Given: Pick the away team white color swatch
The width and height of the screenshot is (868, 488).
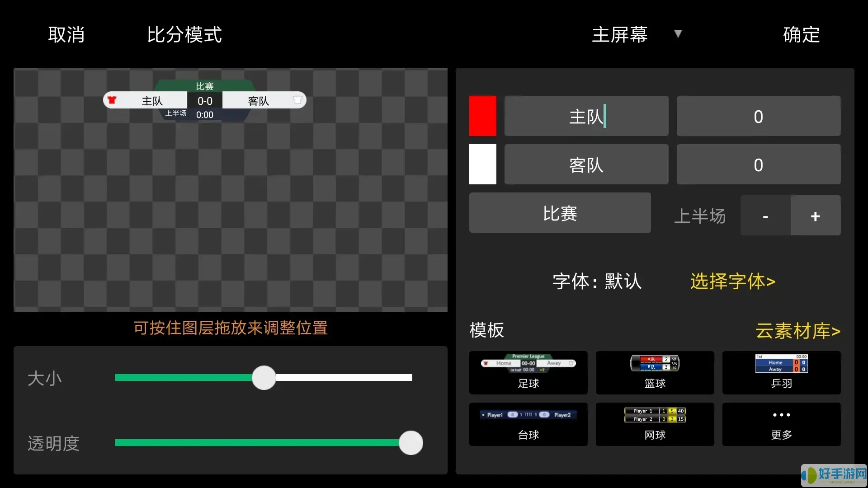Looking at the screenshot, I should [x=482, y=164].
